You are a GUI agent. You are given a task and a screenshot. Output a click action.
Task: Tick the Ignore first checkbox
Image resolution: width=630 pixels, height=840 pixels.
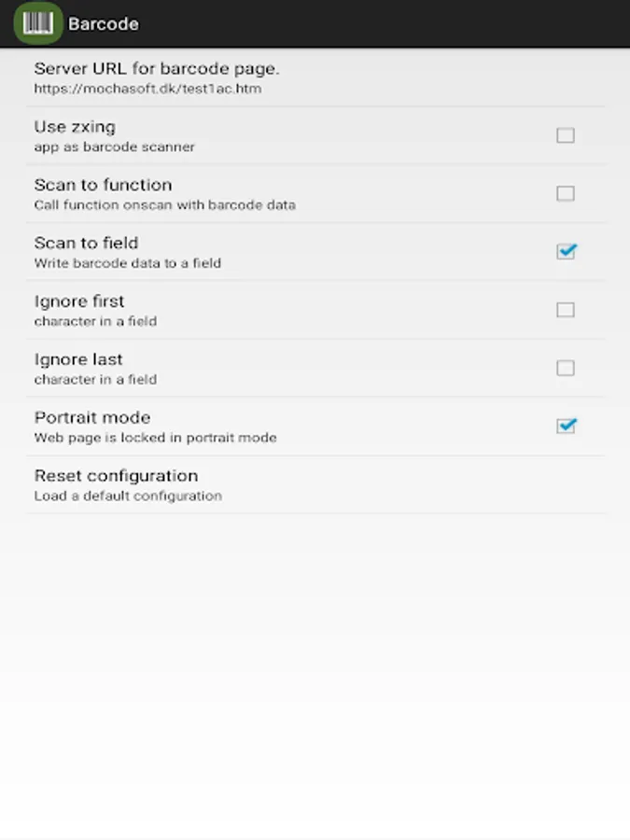pyautogui.click(x=566, y=310)
